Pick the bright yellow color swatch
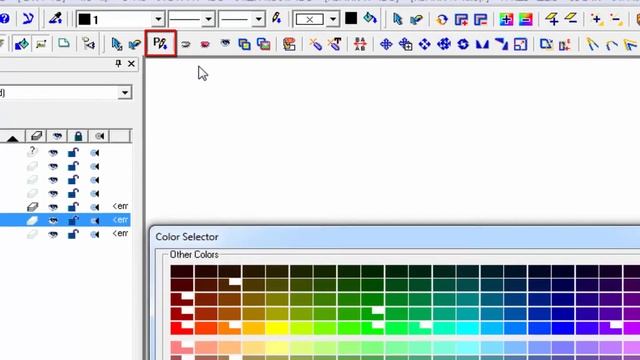This screenshot has width=640, height=360. [x=278, y=328]
